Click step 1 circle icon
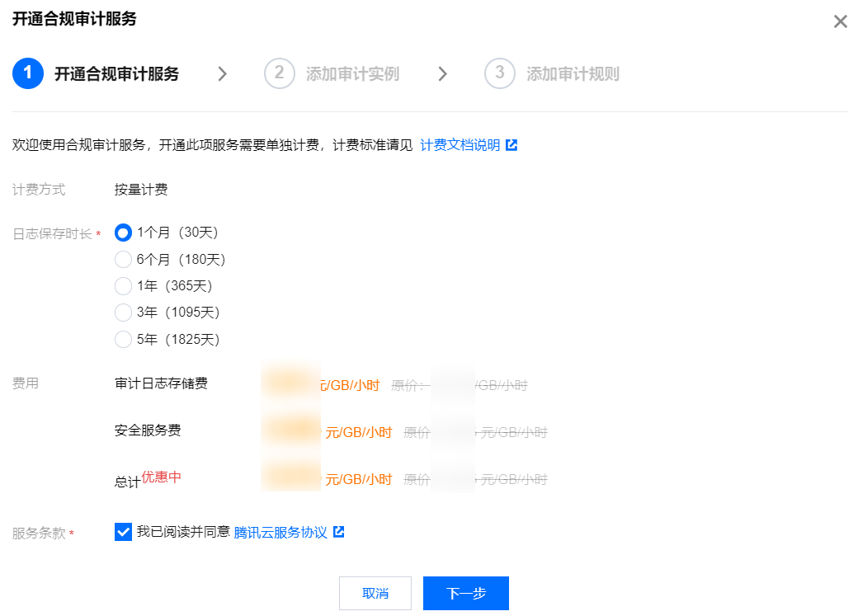Screen dimensions: 858x616 tap(28, 73)
